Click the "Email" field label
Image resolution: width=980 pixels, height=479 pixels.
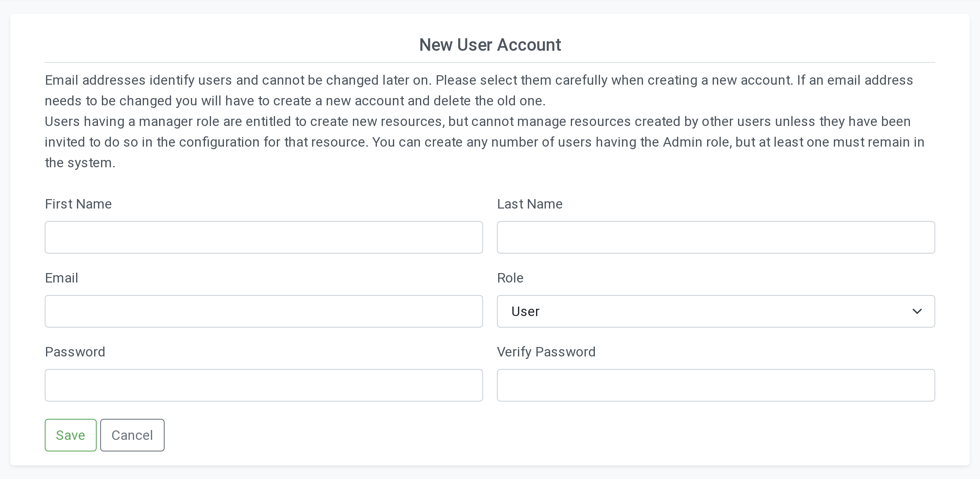click(x=61, y=278)
